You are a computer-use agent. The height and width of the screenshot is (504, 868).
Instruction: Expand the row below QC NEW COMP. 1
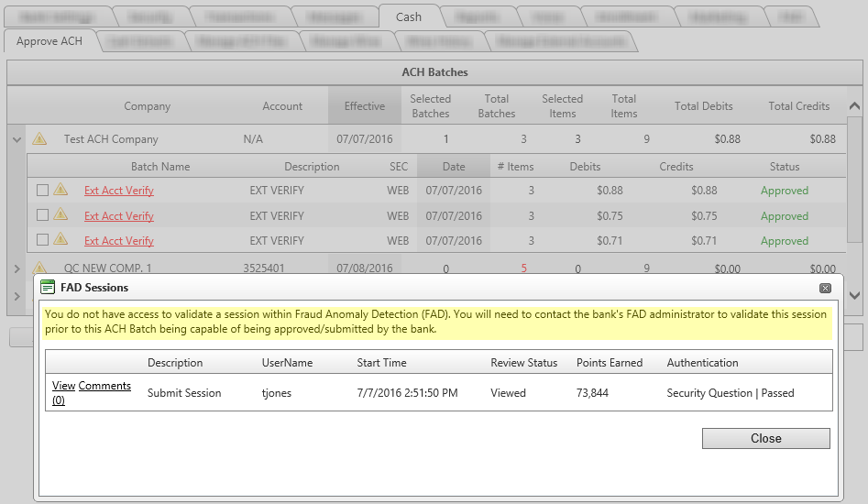click(x=16, y=295)
